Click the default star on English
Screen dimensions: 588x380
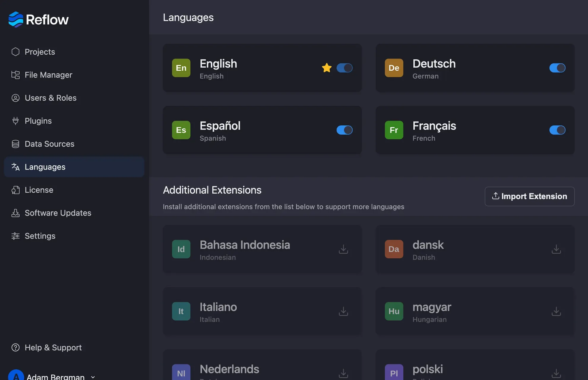pyautogui.click(x=327, y=68)
